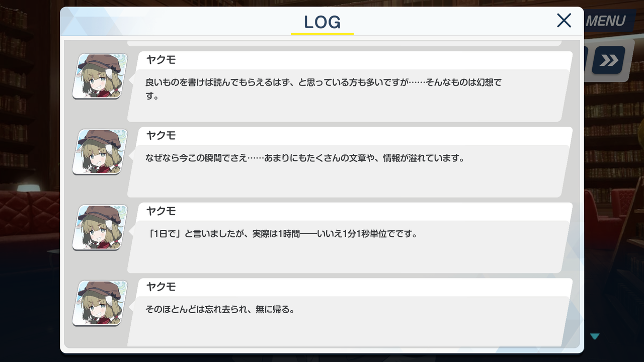This screenshot has height=362, width=644.
Task: Click the double-arrow skip icon
Action: tap(608, 61)
